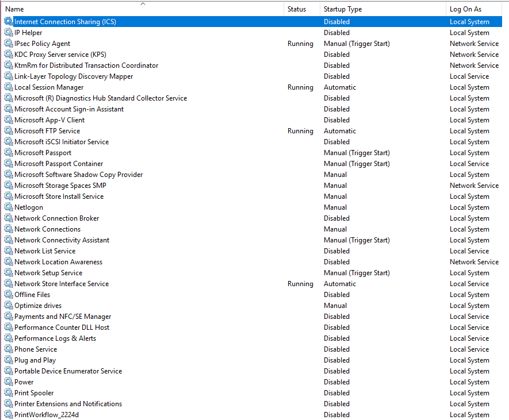Select the Network Store Interface Service name

(62, 284)
